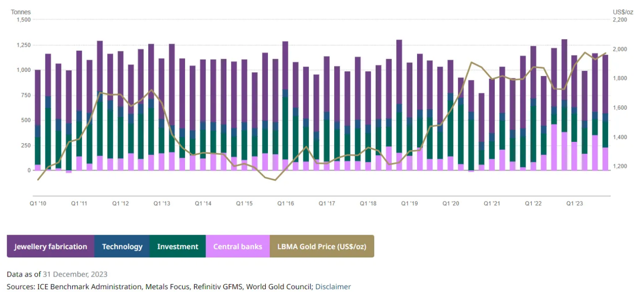644x292 pixels.
Task: Toggle the Technology legend series
Action: pyautogui.click(x=122, y=246)
